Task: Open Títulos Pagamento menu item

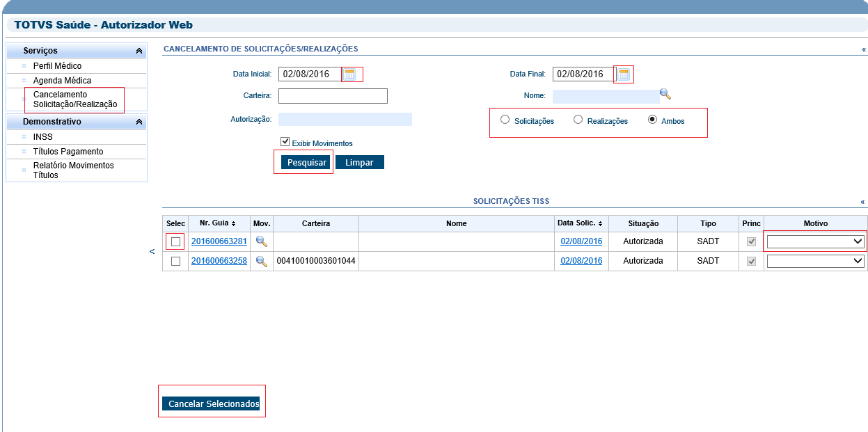Action: click(x=68, y=152)
